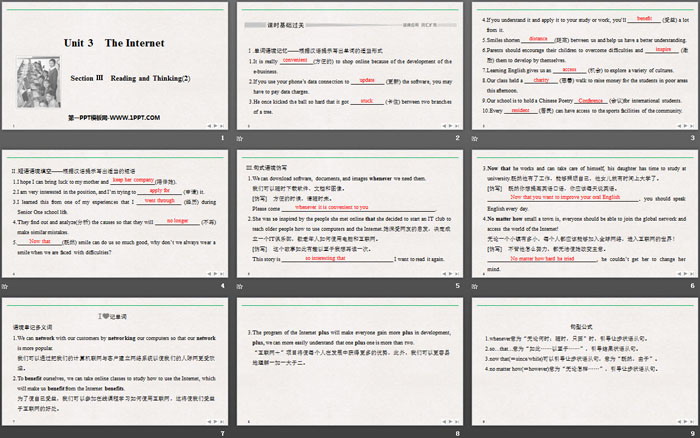Select slide 9 thumbnail with sentence pattern formulas
700x438 pixels.
[585, 361]
